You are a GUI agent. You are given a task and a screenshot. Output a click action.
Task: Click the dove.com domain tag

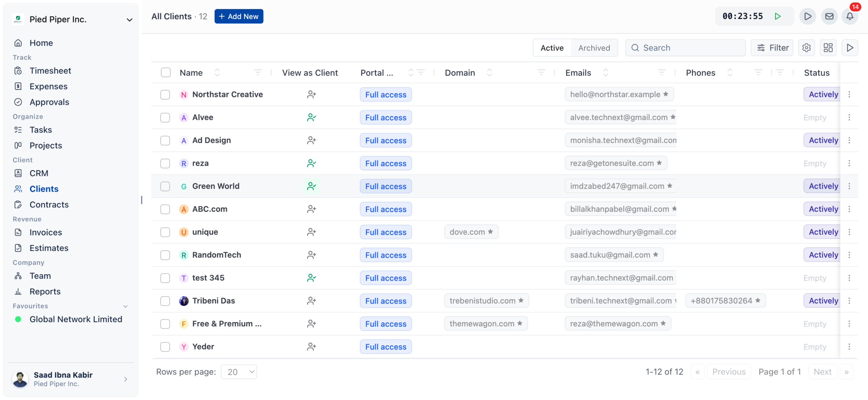[471, 232]
